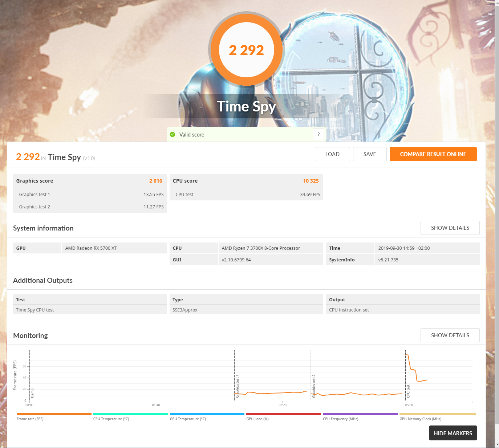Screen dimensions: 499x448
Task: Show details for System information
Action: pyautogui.click(x=450, y=228)
